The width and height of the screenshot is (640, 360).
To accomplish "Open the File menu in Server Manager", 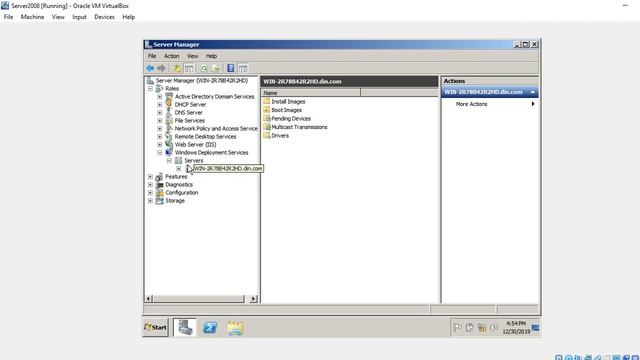I will (x=152, y=56).
